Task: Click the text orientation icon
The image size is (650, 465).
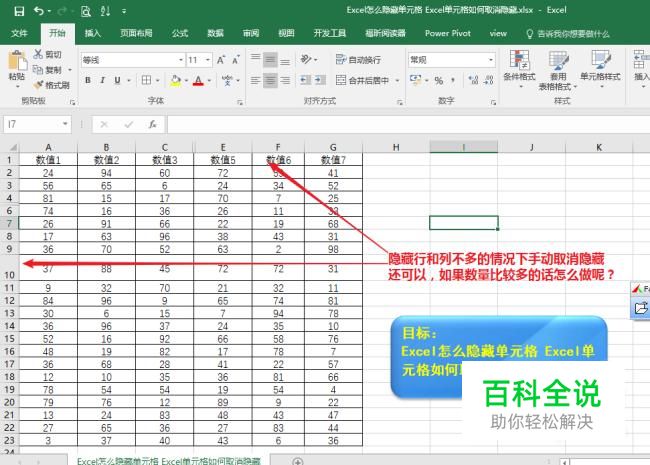Action: click(306, 60)
